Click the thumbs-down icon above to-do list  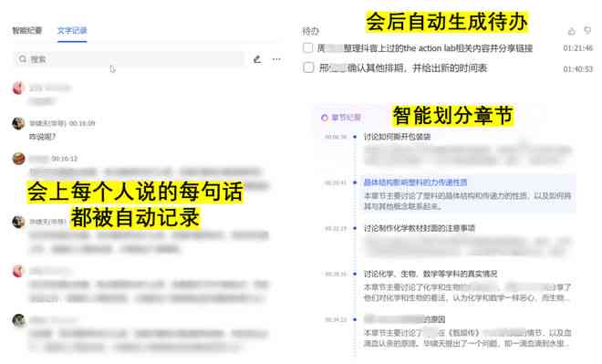click(x=587, y=30)
